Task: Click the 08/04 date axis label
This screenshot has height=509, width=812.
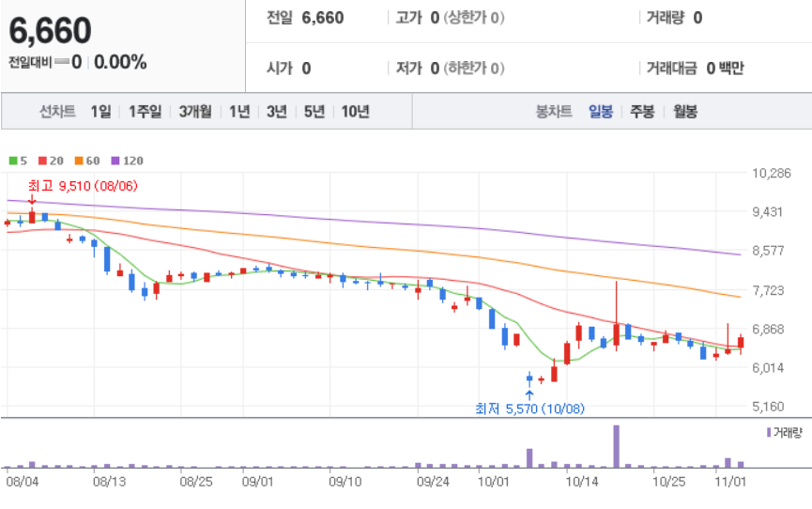Action: coord(23,482)
